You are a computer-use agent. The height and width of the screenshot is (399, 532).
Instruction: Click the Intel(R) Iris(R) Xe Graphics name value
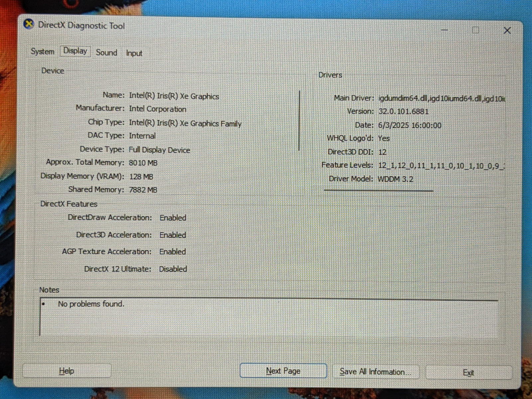[174, 96]
